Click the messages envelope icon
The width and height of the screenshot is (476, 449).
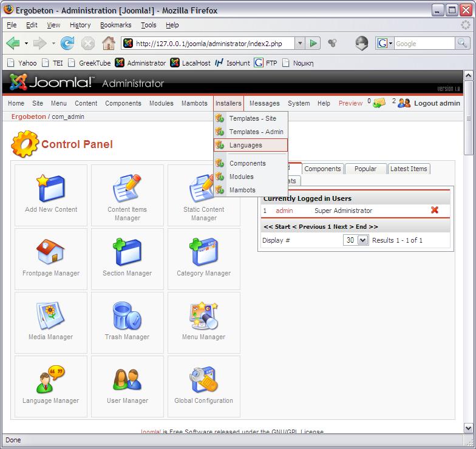coord(379,103)
